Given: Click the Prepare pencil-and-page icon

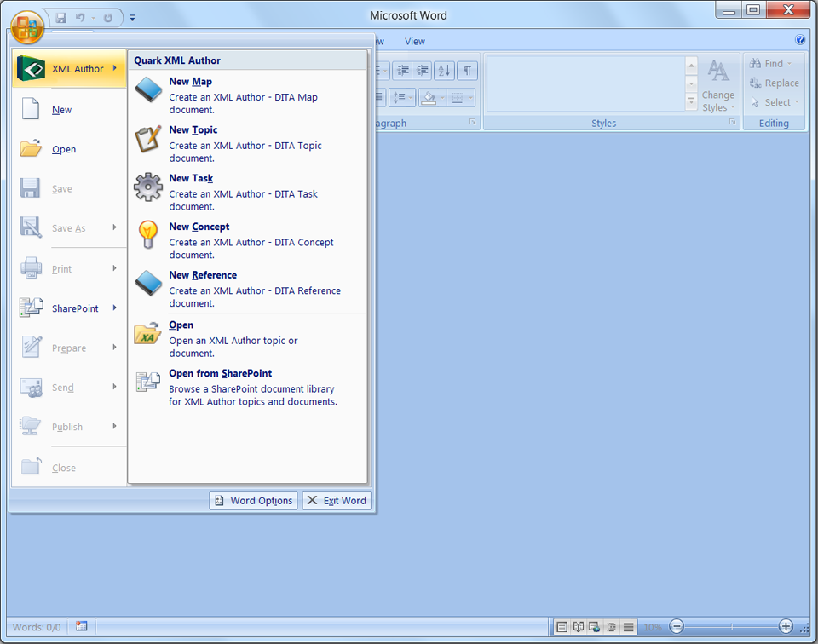Looking at the screenshot, I should (x=31, y=347).
